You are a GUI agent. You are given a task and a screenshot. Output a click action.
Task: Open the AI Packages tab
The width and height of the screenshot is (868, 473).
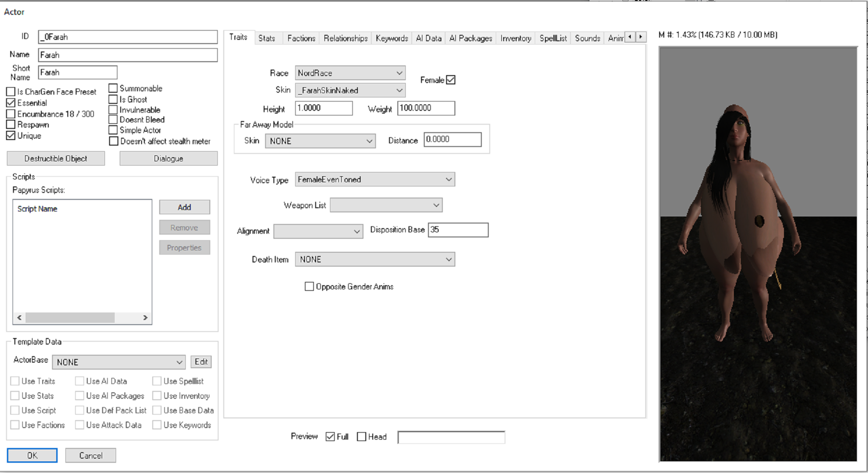pos(471,38)
